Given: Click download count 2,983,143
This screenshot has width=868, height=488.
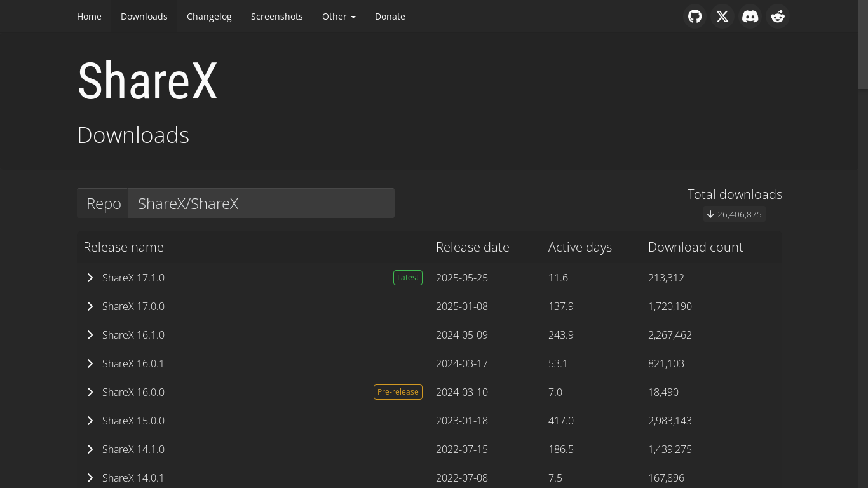Looking at the screenshot, I should tap(670, 421).
